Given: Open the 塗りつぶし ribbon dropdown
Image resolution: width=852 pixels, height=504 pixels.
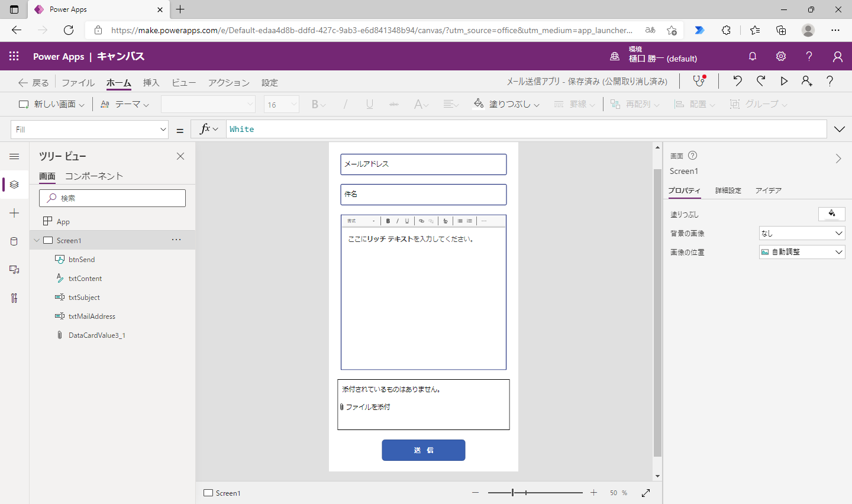Looking at the screenshot, I should pyautogui.click(x=507, y=104).
